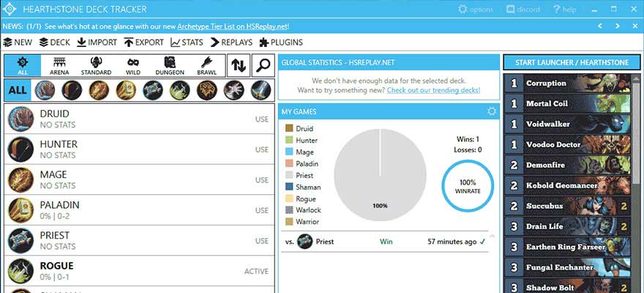Open the STATS menu
This screenshot has width=644, height=293.
[x=187, y=42]
